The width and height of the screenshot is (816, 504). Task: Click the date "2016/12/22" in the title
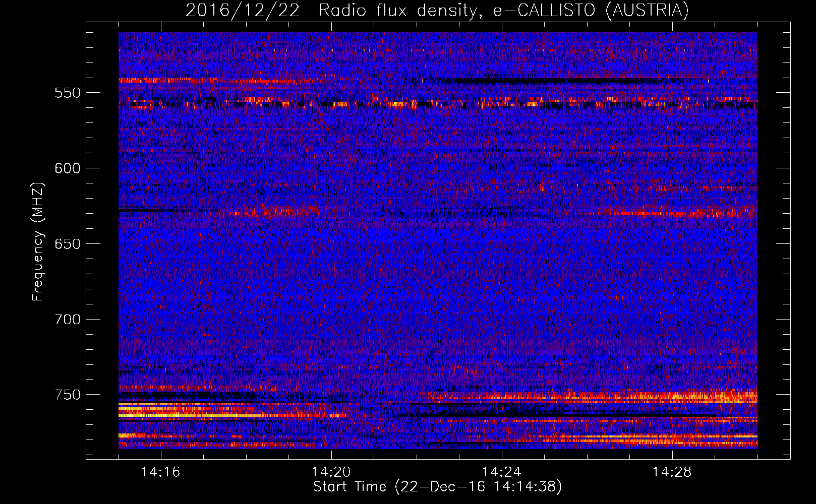[243, 11]
